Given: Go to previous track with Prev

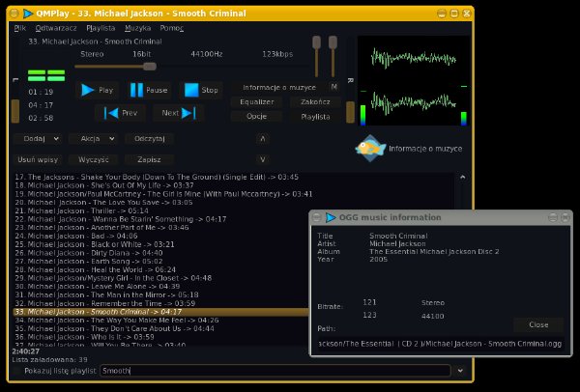Looking at the screenshot, I should point(121,113).
